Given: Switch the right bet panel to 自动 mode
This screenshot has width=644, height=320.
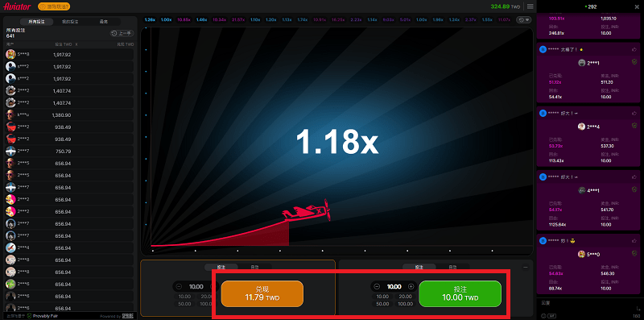Looking at the screenshot, I should (452, 268).
